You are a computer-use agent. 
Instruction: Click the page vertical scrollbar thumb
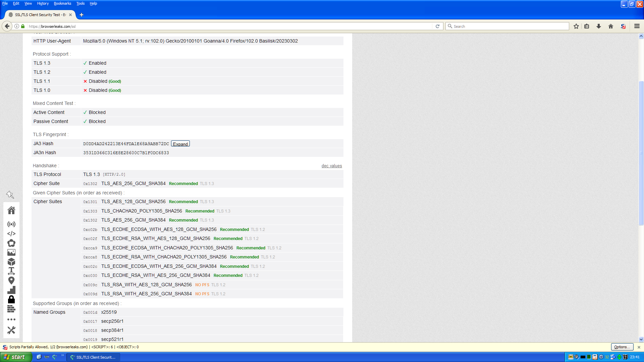tap(641, 153)
